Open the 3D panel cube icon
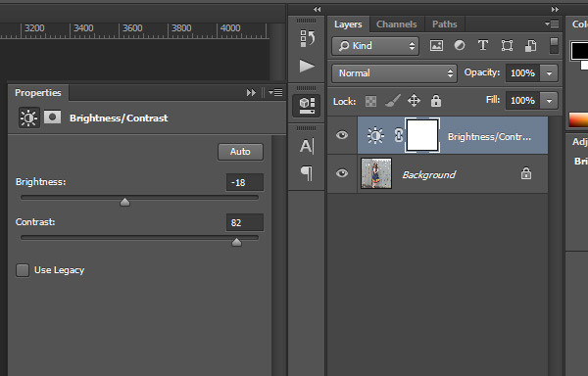 pyautogui.click(x=307, y=106)
